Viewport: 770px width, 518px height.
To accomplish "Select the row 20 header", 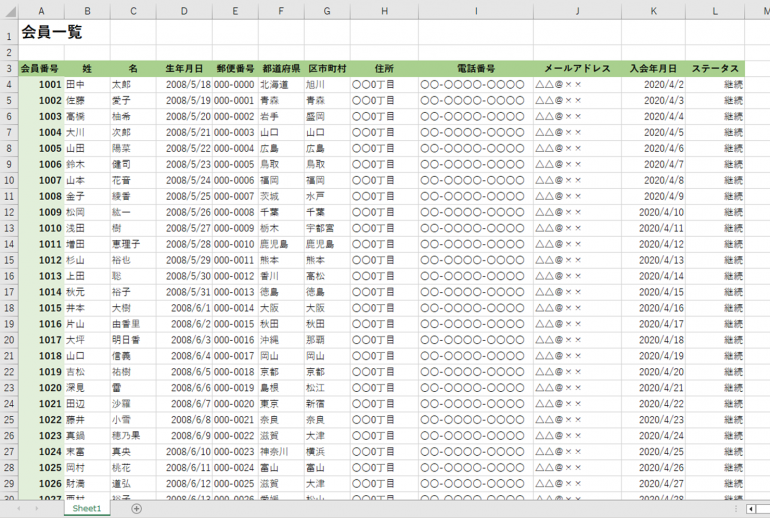I will (9, 372).
